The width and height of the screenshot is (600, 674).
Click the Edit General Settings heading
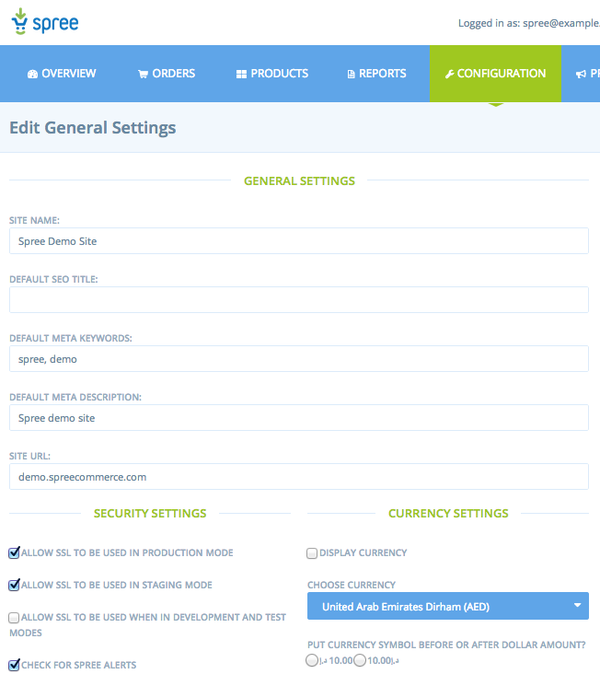(x=92, y=128)
